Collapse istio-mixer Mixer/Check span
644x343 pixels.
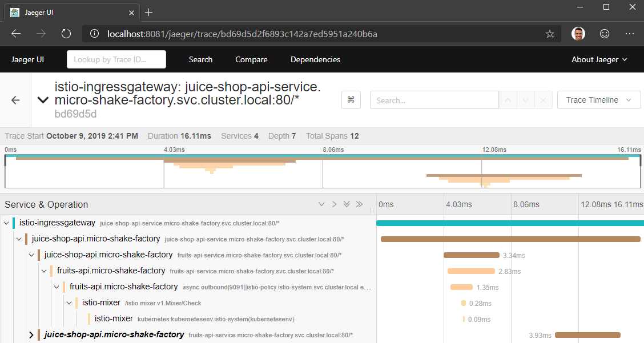point(70,302)
